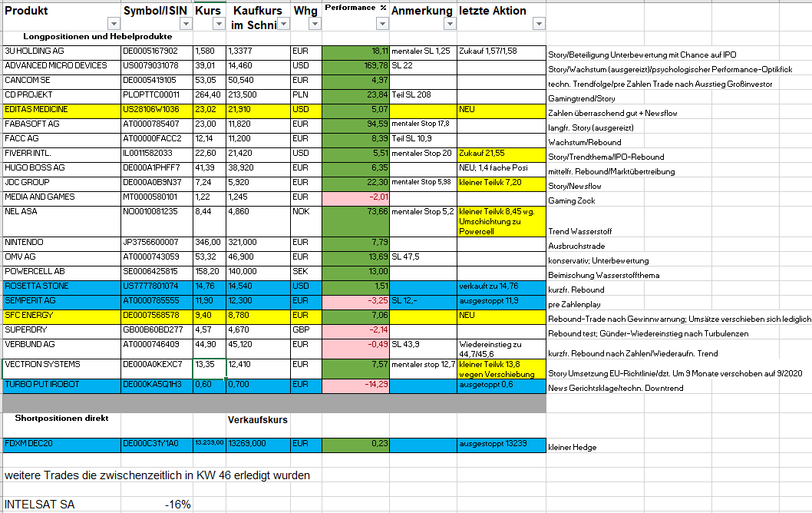
Task: Click the blue ROSETTA STONE cell
Action: (x=61, y=286)
